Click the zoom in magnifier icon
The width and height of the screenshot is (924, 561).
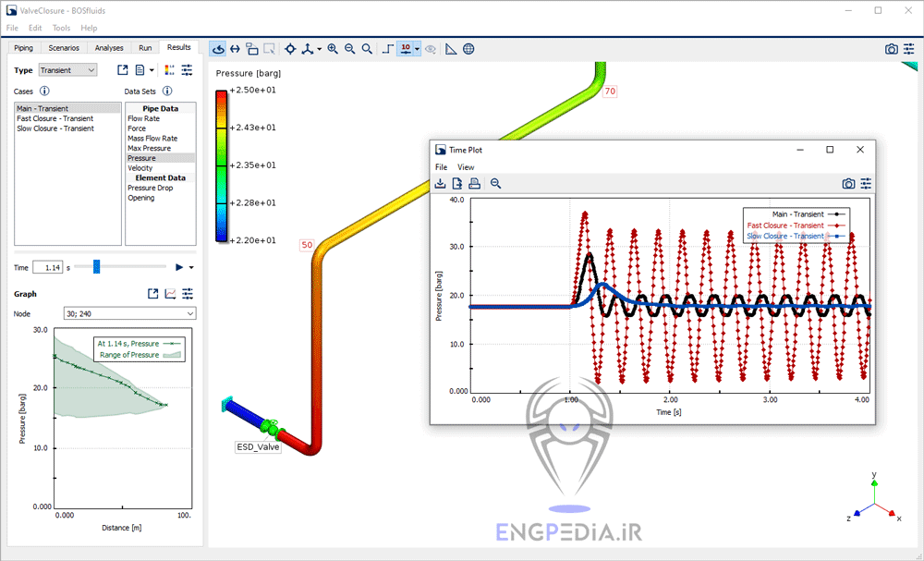[x=333, y=49]
